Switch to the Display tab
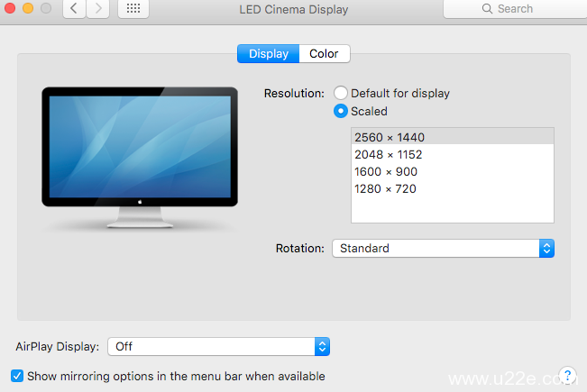Image resolution: width=587 pixels, height=392 pixels. [269, 53]
